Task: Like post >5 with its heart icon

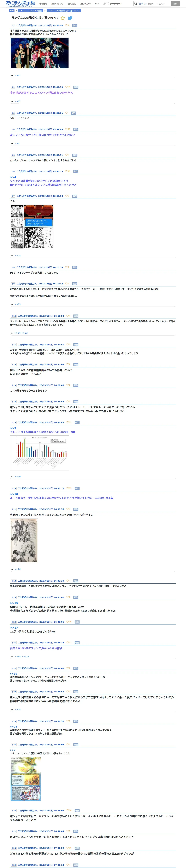Action: (66, 155)
